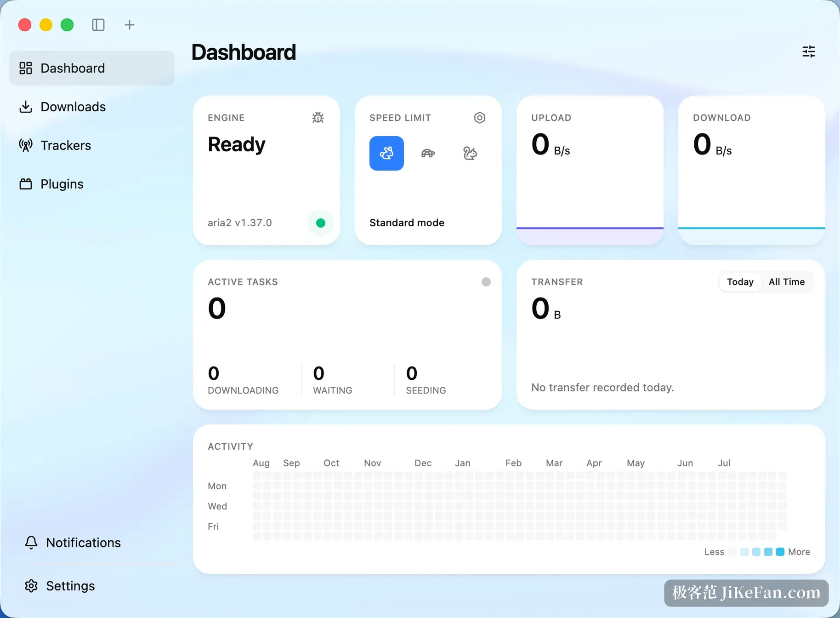Viewport: 840px width, 618px height.
Task: Click the gray Active Tasks status dot
Action: point(486,282)
